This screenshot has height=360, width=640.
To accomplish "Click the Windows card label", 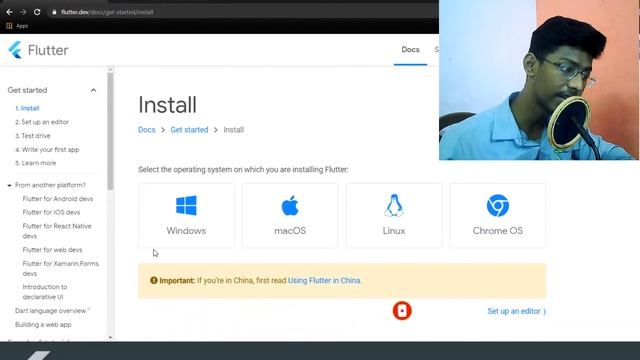I will point(186,231).
